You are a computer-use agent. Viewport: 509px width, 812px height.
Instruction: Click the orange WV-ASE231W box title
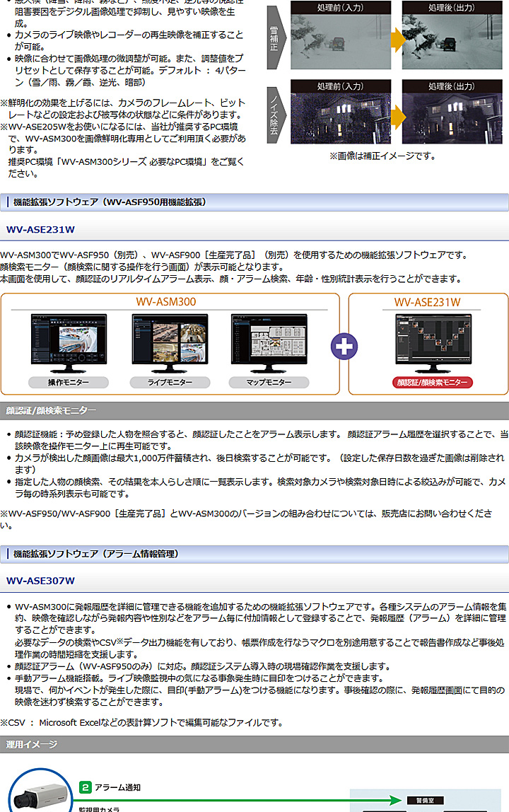(x=427, y=302)
